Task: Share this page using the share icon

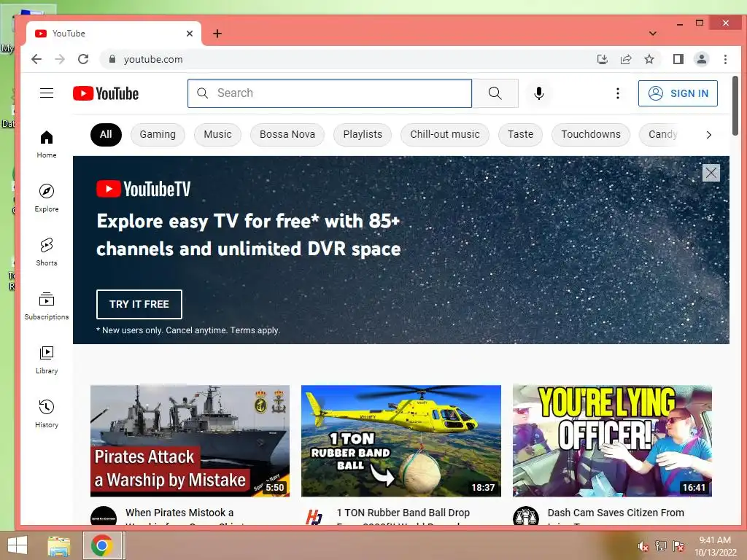Action: click(625, 59)
